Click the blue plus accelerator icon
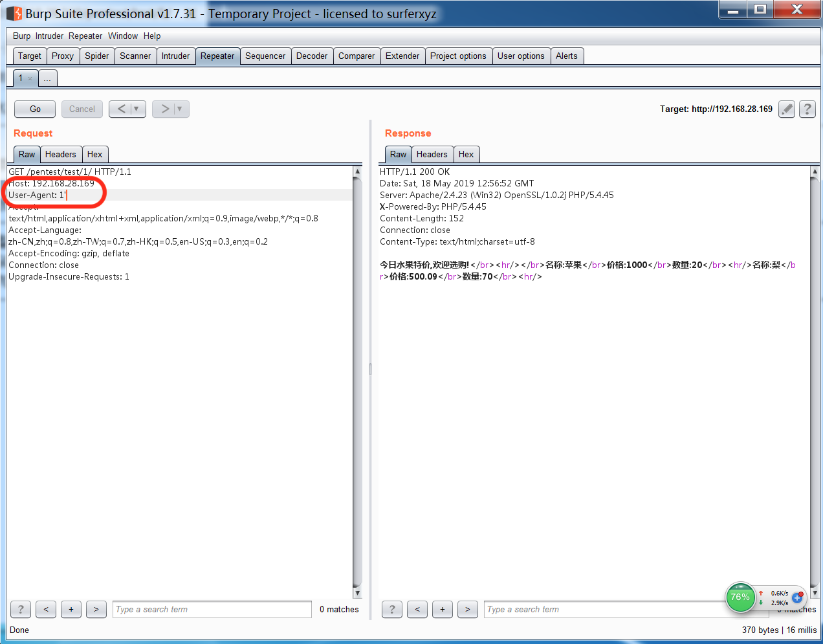The width and height of the screenshot is (823, 644). pos(798,597)
